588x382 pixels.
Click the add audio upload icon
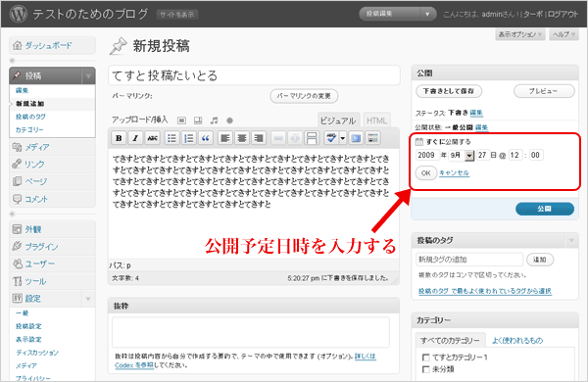click(214, 120)
